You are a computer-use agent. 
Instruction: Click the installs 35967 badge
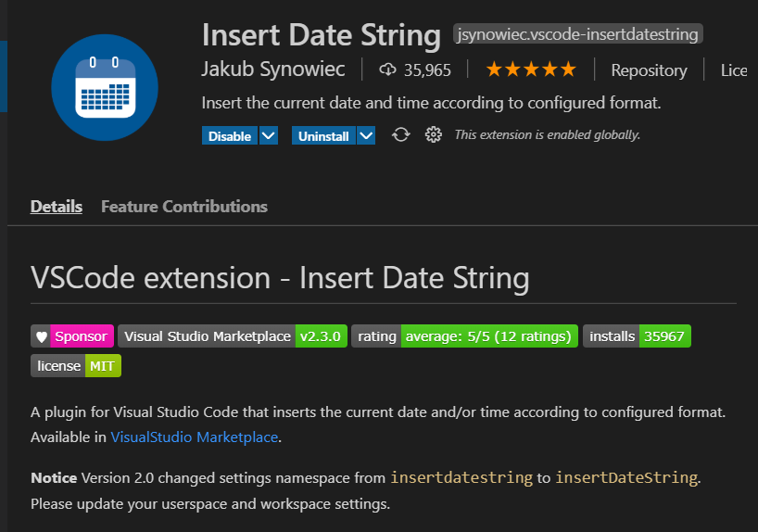[x=637, y=336]
